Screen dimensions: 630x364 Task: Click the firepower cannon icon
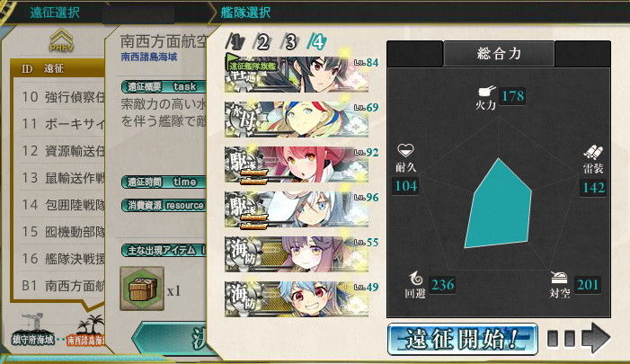[486, 91]
